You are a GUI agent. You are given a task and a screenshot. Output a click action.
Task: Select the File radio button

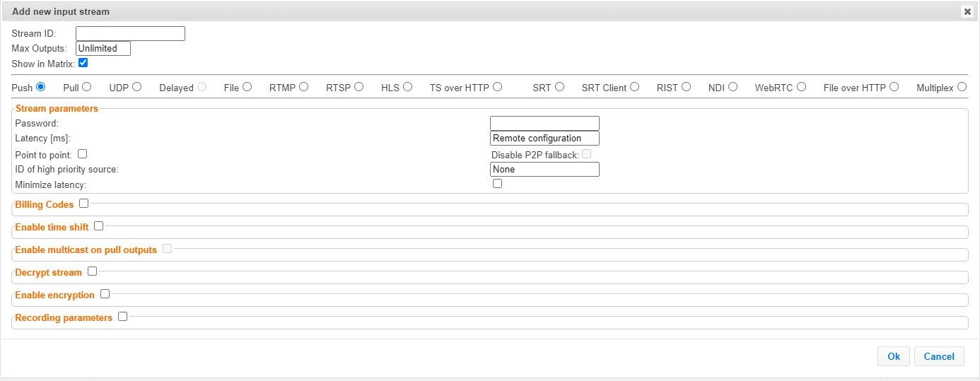pyautogui.click(x=247, y=87)
